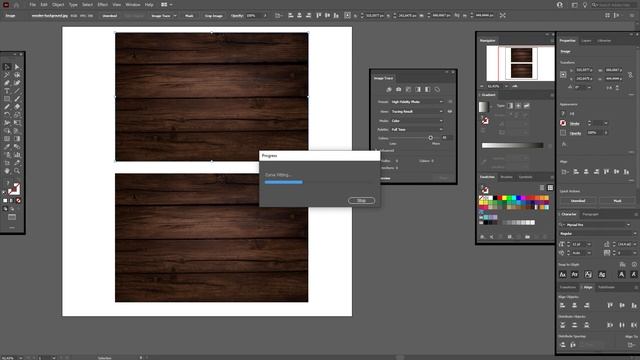The width and height of the screenshot is (640, 360).
Task: Click the Navigator preview thumbnail
Action: (x=520, y=63)
